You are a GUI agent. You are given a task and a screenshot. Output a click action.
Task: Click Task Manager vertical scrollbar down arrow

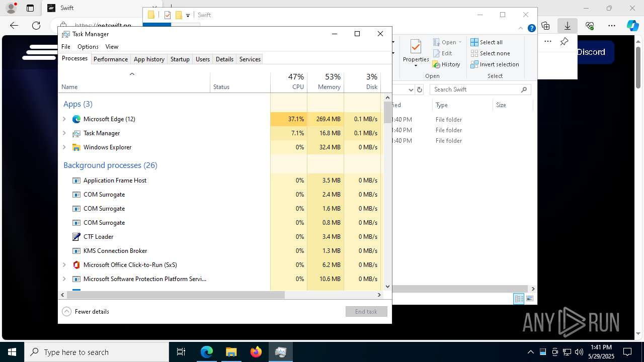coord(387,287)
